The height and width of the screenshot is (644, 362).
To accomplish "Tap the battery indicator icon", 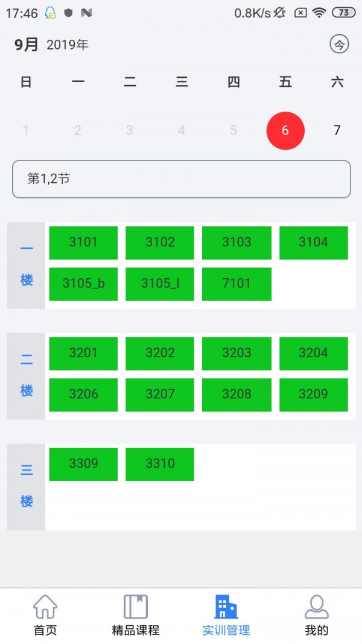I will (x=343, y=13).
